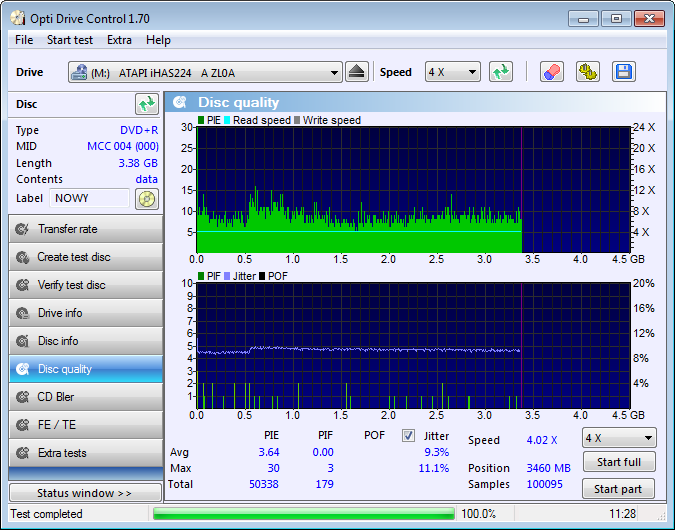Screen dimensions: 675x530
Task: Open Extra tests
Action: coord(86,453)
